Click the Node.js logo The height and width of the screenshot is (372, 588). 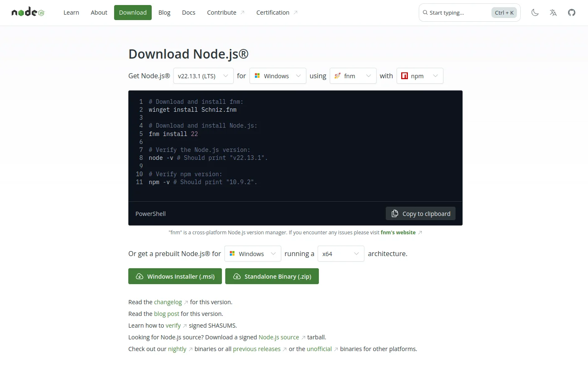click(x=28, y=13)
